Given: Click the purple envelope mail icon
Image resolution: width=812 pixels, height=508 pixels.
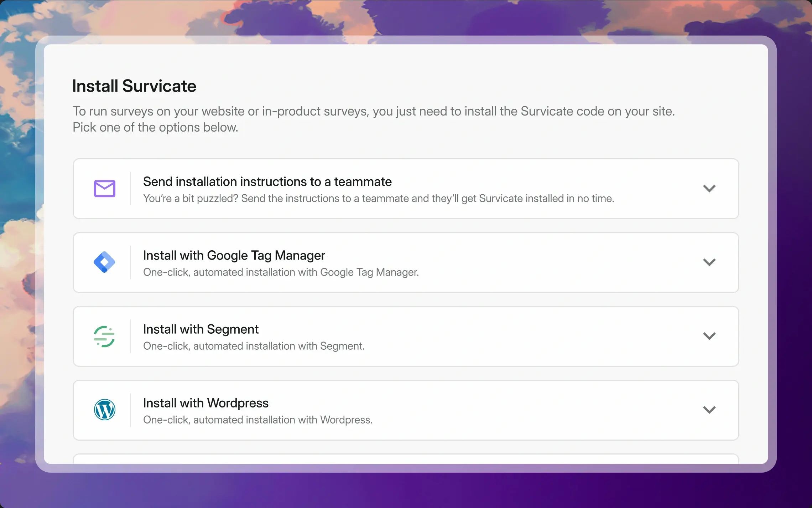Looking at the screenshot, I should click(104, 189).
